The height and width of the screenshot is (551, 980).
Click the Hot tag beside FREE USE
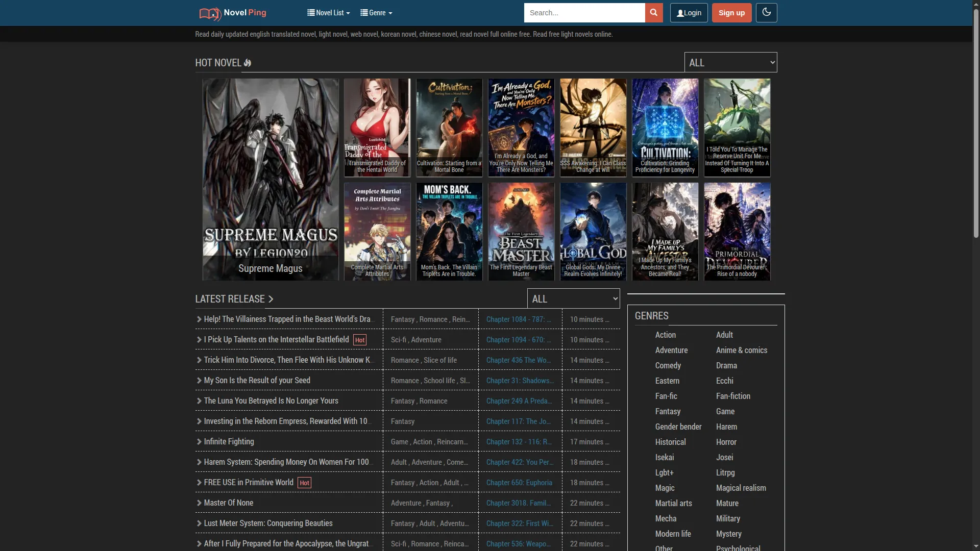click(x=304, y=483)
